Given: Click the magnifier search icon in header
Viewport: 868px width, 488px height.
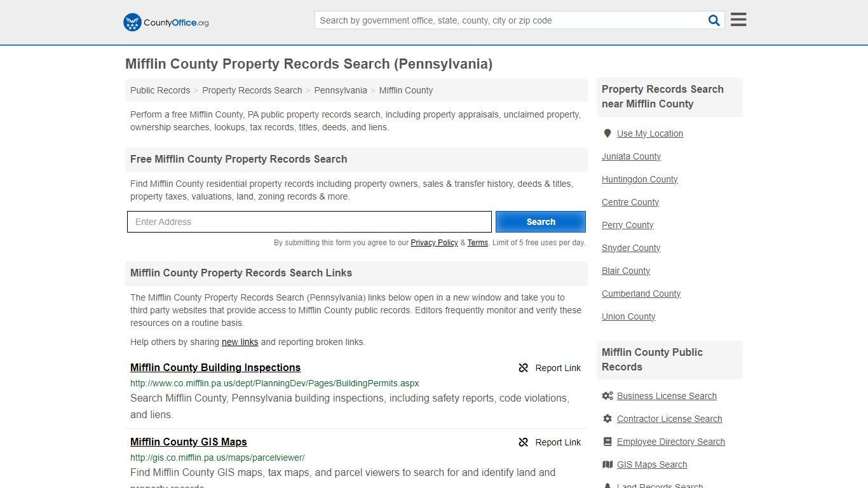Looking at the screenshot, I should (x=714, y=20).
